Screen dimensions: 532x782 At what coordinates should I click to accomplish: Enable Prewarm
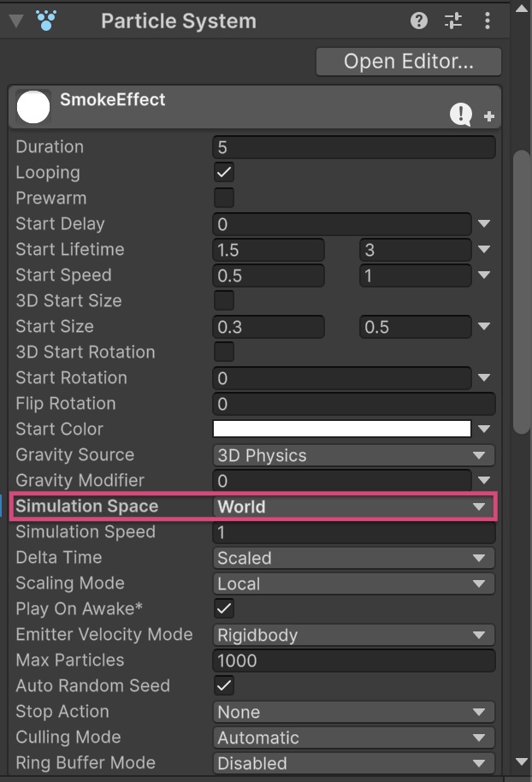[x=223, y=198]
